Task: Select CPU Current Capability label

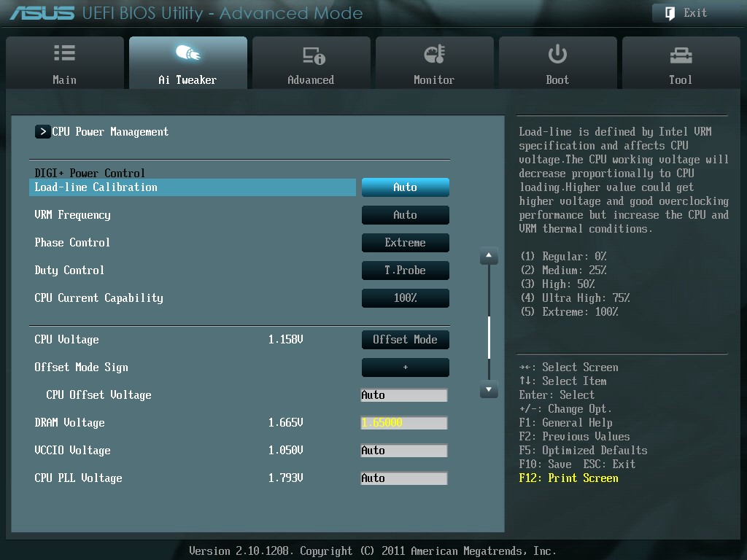Action: click(x=98, y=297)
